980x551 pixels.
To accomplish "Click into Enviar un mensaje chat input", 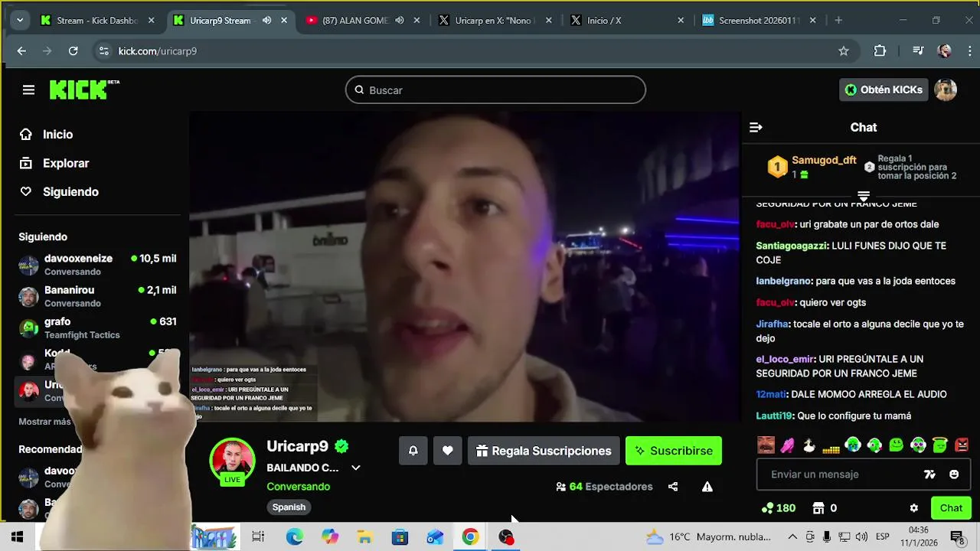I will point(842,474).
